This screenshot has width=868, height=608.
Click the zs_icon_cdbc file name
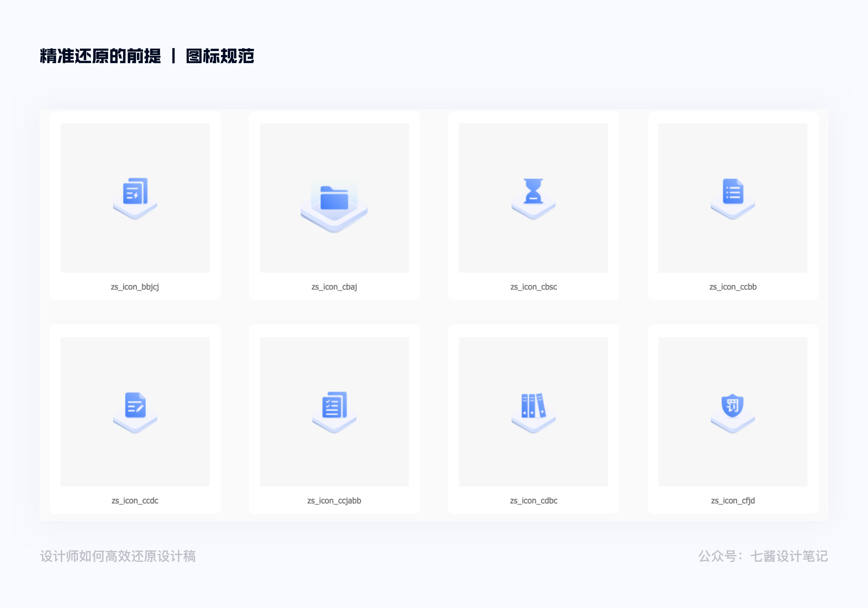click(533, 501)
